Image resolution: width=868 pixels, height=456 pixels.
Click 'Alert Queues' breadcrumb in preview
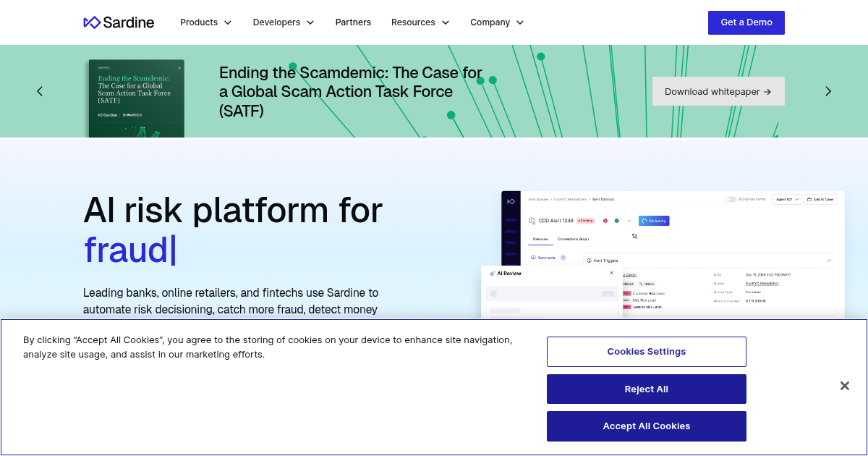tap(538, 199)
